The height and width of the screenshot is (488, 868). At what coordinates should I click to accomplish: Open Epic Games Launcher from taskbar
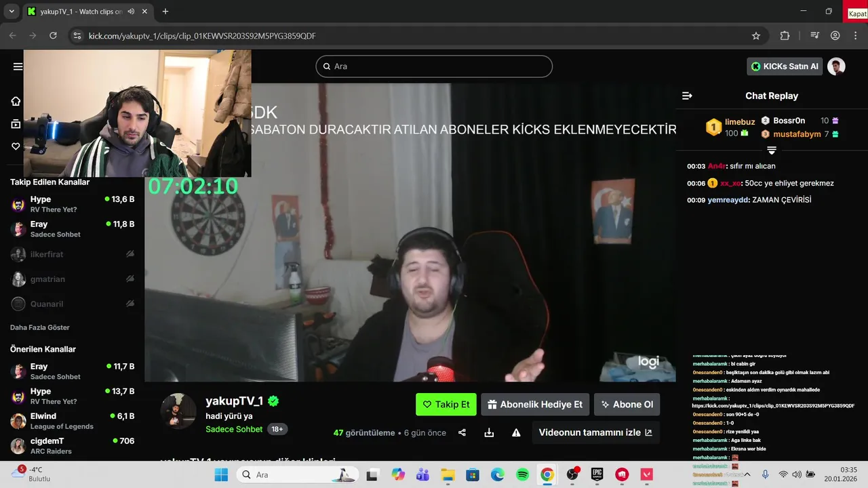click(597, 474)
